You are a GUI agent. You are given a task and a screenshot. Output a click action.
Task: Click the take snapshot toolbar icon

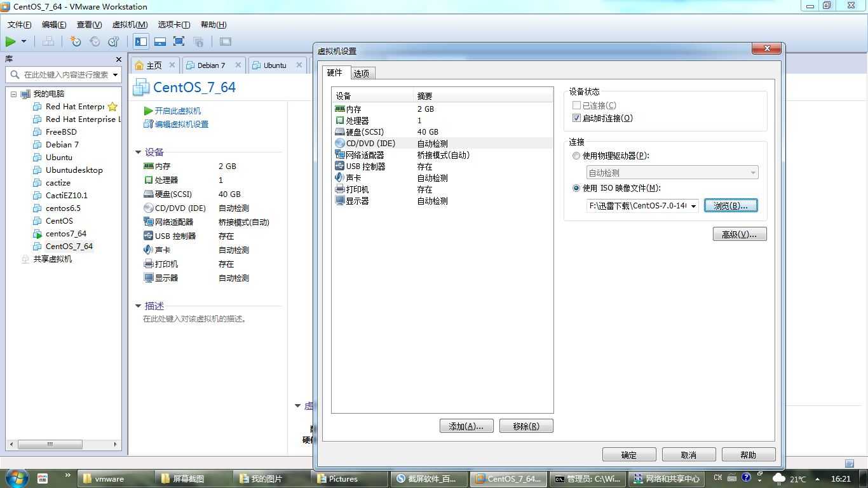click(76, 41)
